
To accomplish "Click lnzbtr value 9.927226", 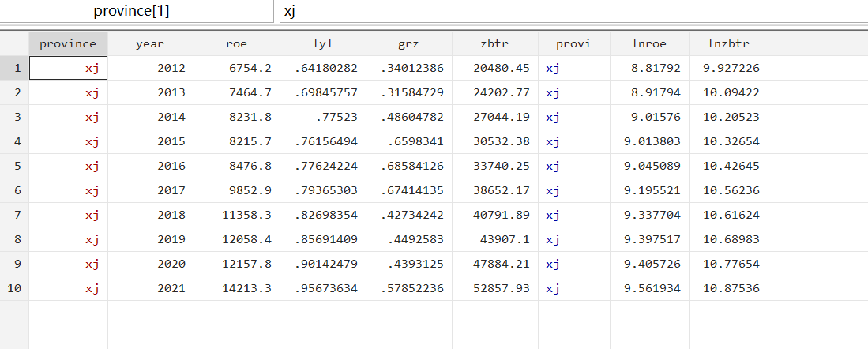I will tap(728, 68).
